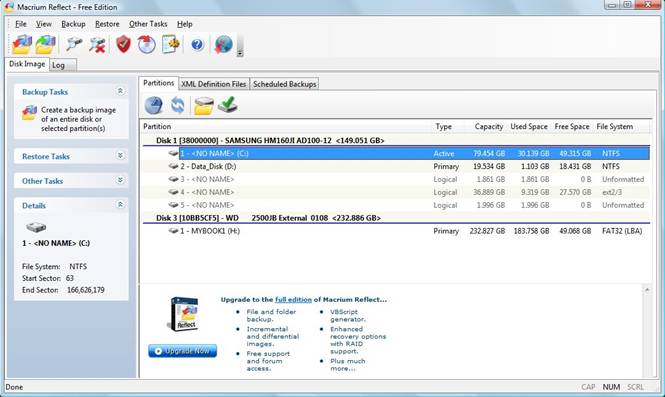Select partition 5 <NO NAME> row

(x=396, y=205)
